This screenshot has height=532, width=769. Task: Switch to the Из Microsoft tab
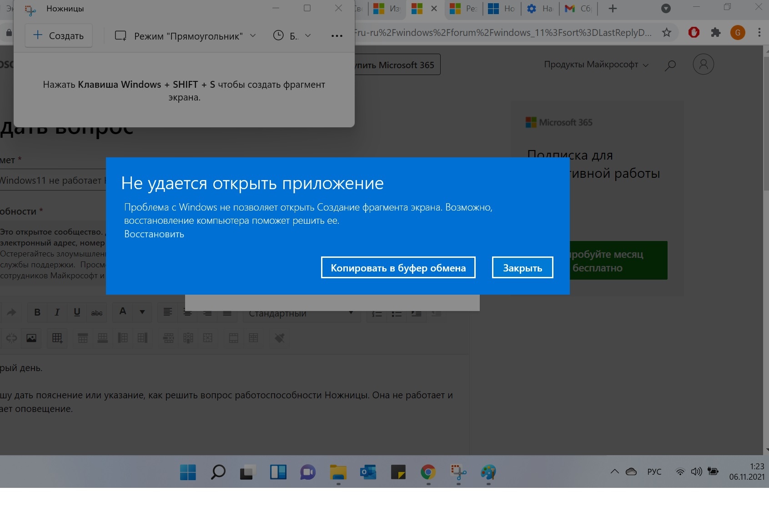point(387,9)
